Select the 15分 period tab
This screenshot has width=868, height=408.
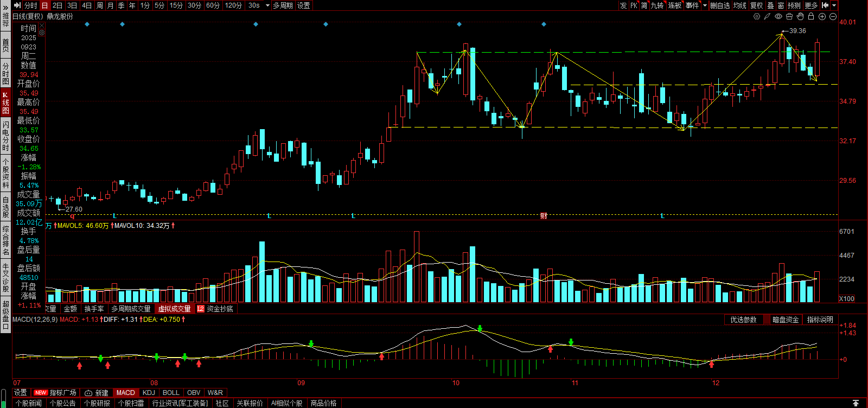176,5
